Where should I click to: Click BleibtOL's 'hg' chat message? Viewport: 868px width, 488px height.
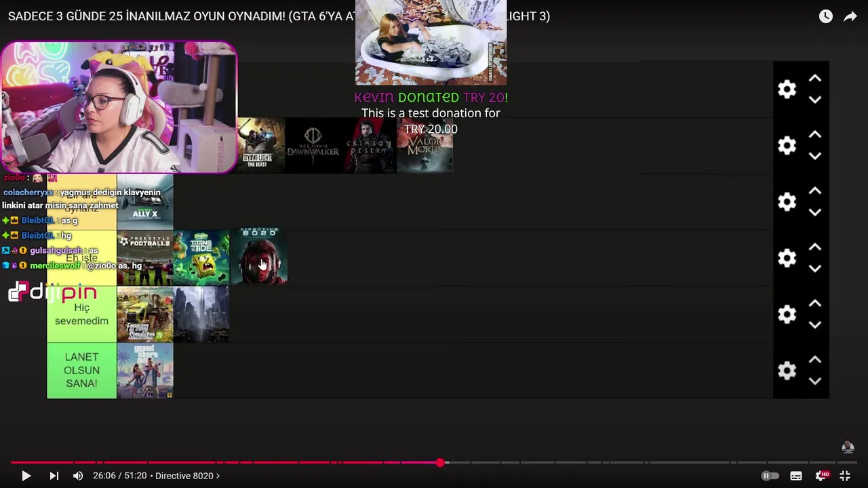click(x=37, y=235)
